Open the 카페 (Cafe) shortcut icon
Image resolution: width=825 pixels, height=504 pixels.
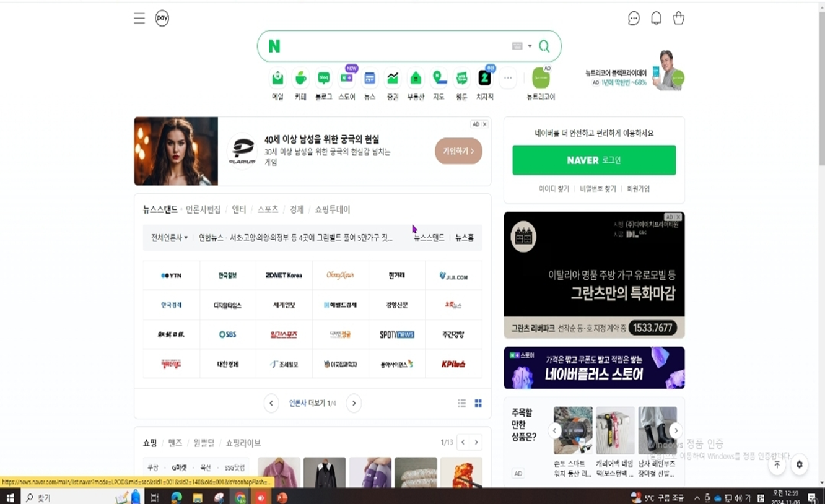click(x=300, y=78)
